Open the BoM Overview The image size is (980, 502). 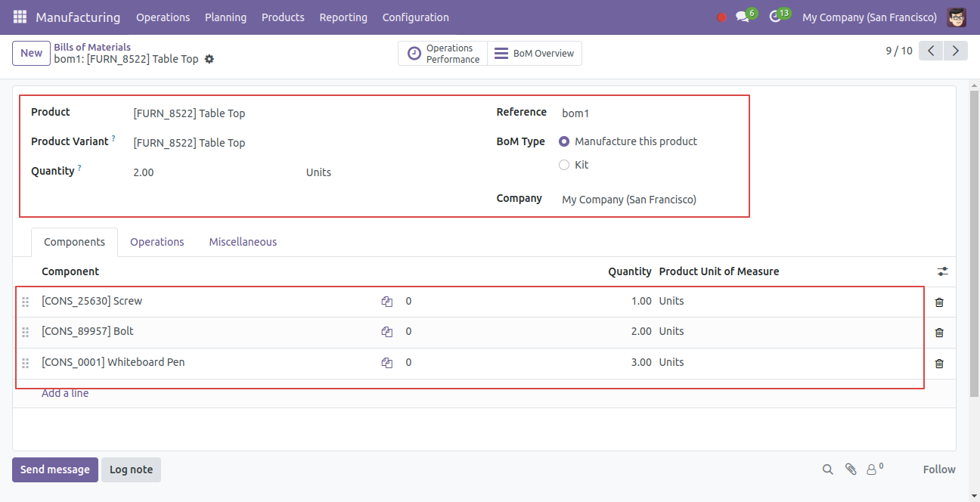[x=535, y=54]
